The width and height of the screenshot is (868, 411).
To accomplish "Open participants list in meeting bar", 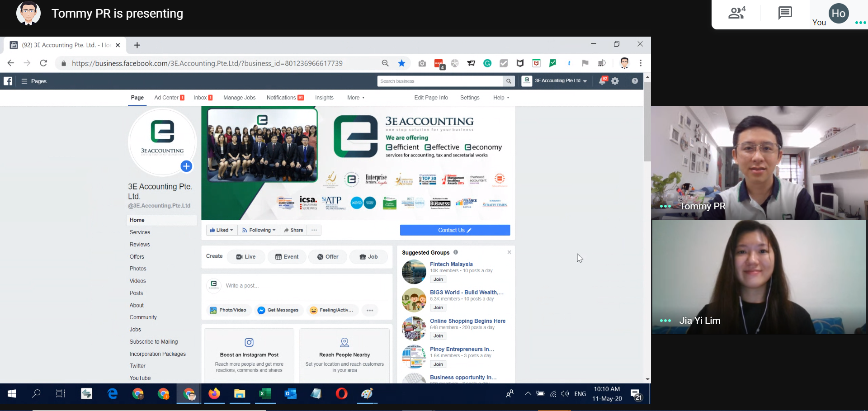I will (x=737, y=13).
